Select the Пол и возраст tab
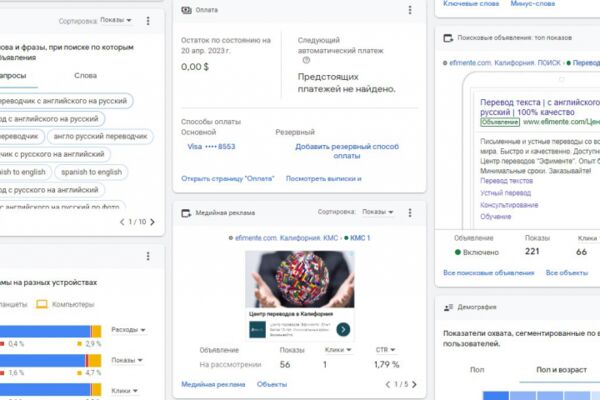Screen dimensions: 600x400 point(561,370)
